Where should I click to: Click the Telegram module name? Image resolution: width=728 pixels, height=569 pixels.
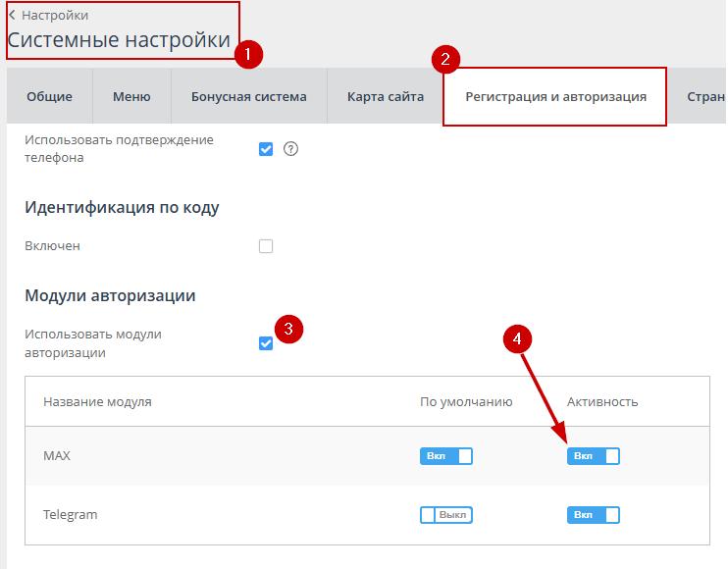click(70, 515)
